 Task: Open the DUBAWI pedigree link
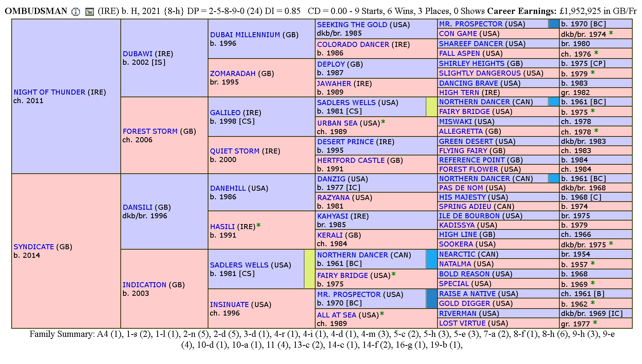click(137, 54)
